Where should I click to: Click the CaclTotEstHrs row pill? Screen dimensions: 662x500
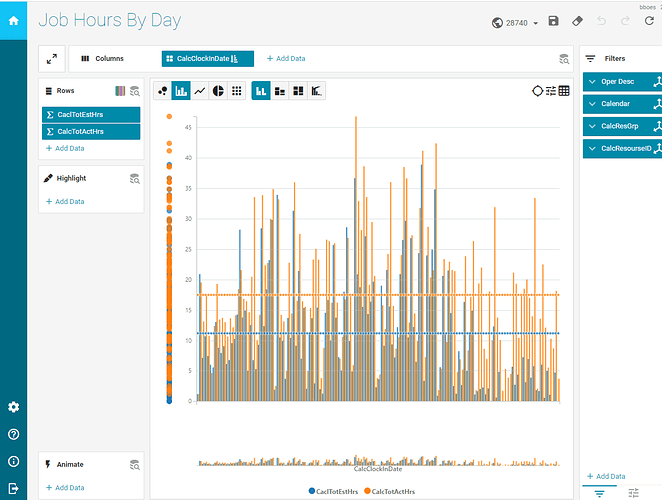tap(91, 115)
